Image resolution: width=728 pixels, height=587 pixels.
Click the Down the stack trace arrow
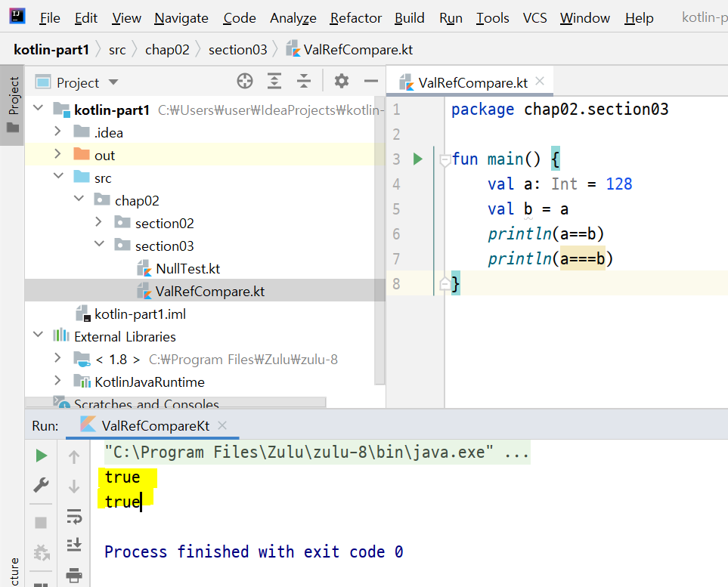pyautogui.click(x=74, y=487)
